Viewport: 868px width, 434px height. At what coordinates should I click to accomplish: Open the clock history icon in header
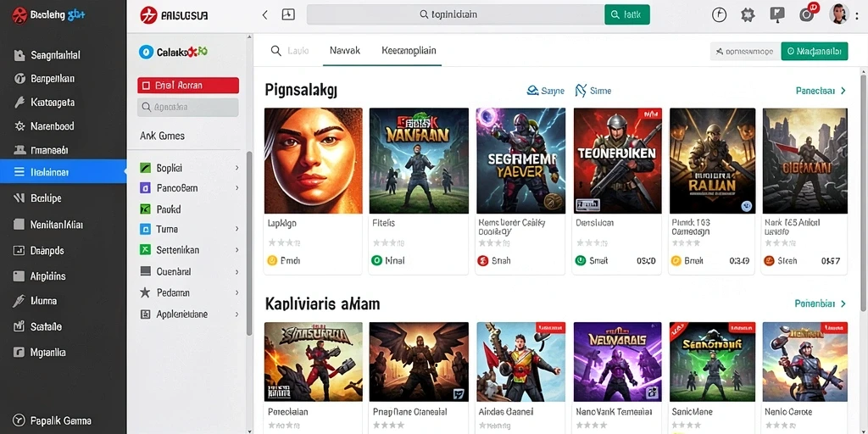pos(719,15)
